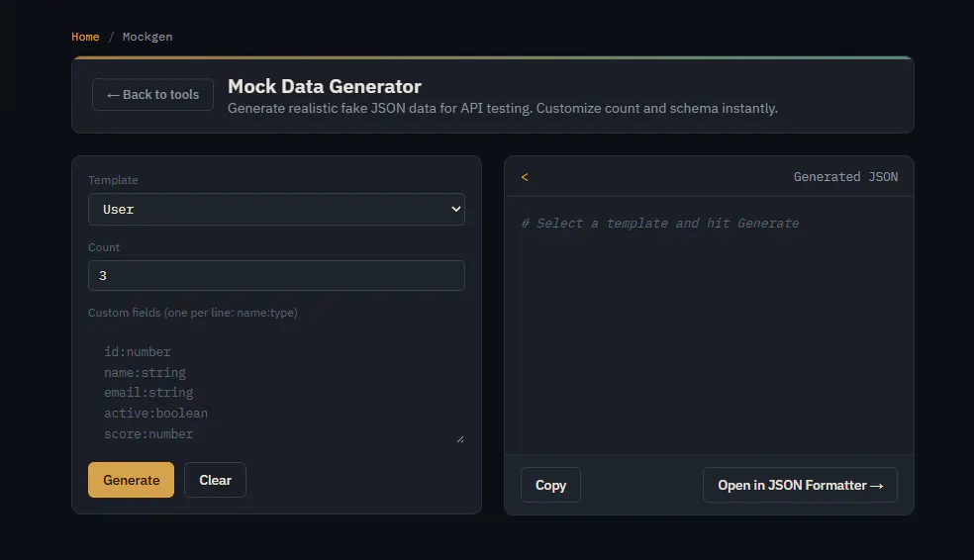The height and width of the screenshot is (560, 974).
Task: Click the Template field label
Action: 113,180
